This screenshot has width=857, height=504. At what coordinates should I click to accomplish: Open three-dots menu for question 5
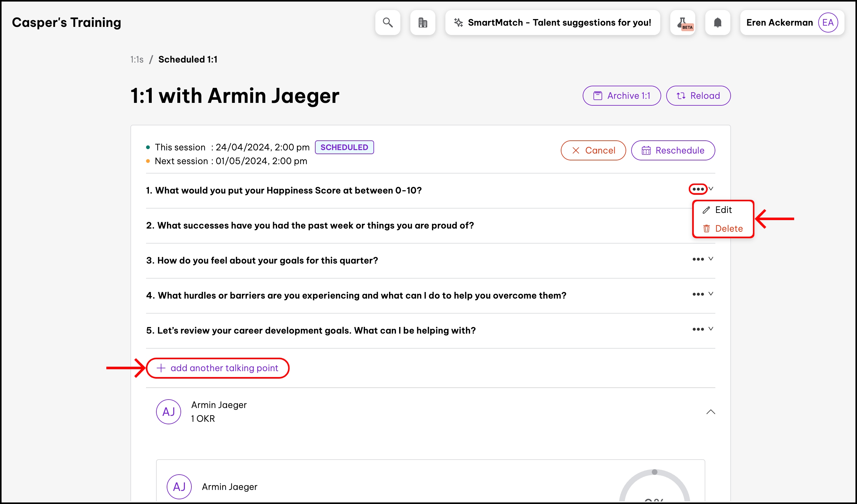point(698,329)
